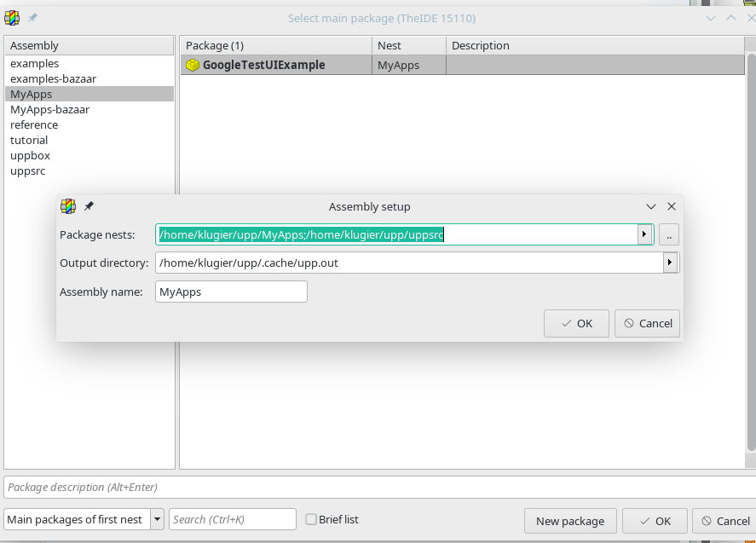Click the pin icon in main window titlebar
This screenshot has height=543, width=756.
coord(32,18)
